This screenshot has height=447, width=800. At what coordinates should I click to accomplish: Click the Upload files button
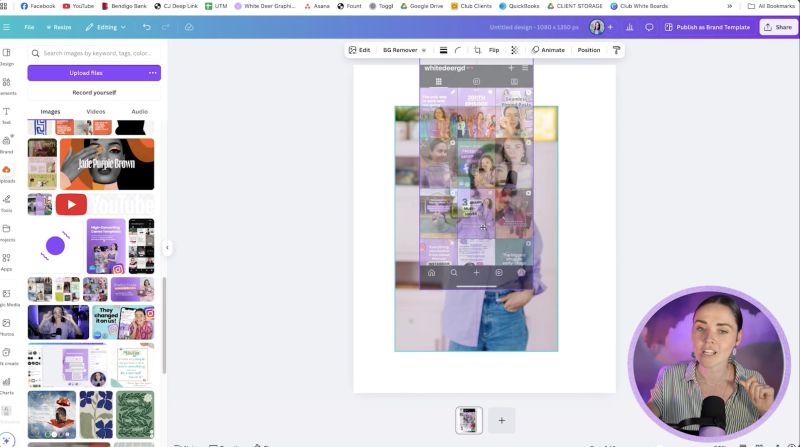[x=86, y=73]
